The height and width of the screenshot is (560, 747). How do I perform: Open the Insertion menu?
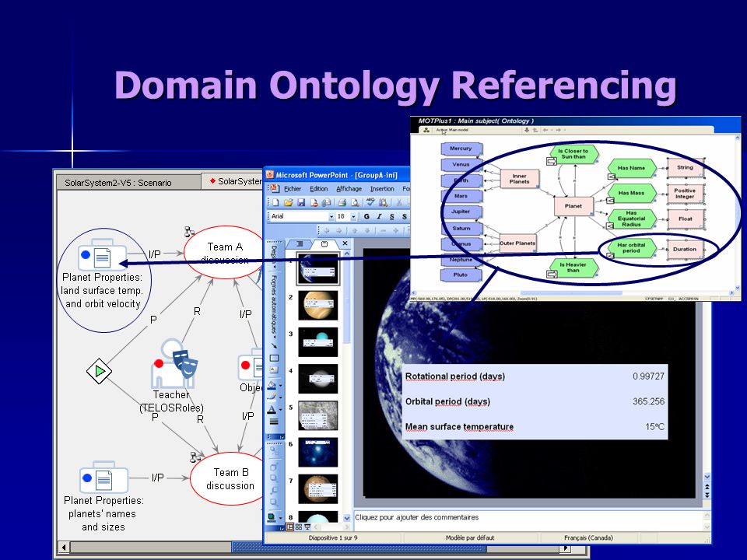(x=383, y=189)
